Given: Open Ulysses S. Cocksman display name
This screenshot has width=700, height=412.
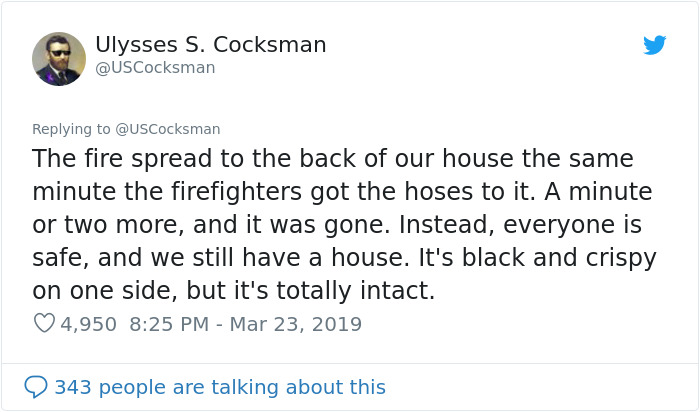Looking at the screenshot, I should (210, 44).
